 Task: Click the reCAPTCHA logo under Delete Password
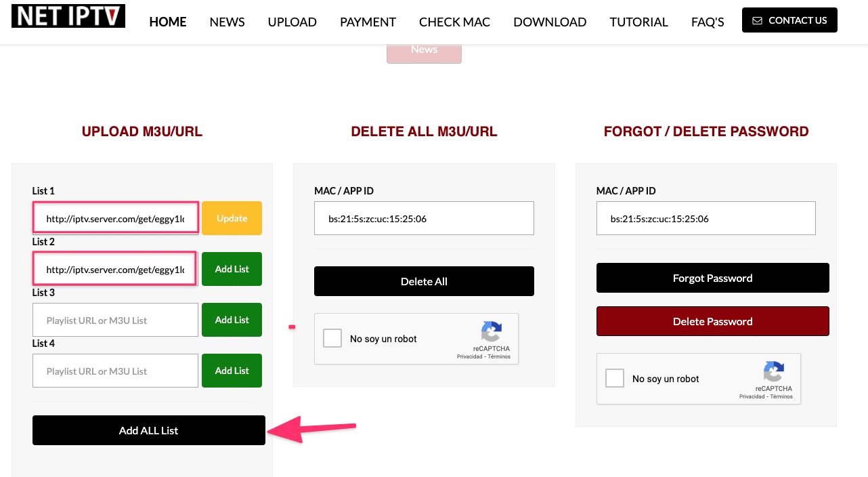pos(773,372)
